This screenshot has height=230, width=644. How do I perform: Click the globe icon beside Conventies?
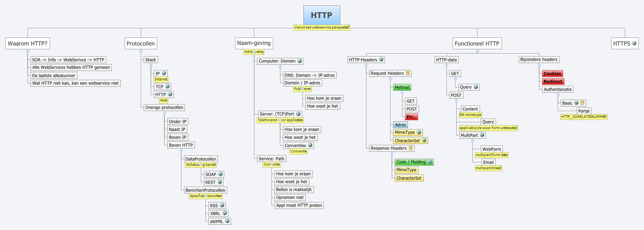point(310,145)
